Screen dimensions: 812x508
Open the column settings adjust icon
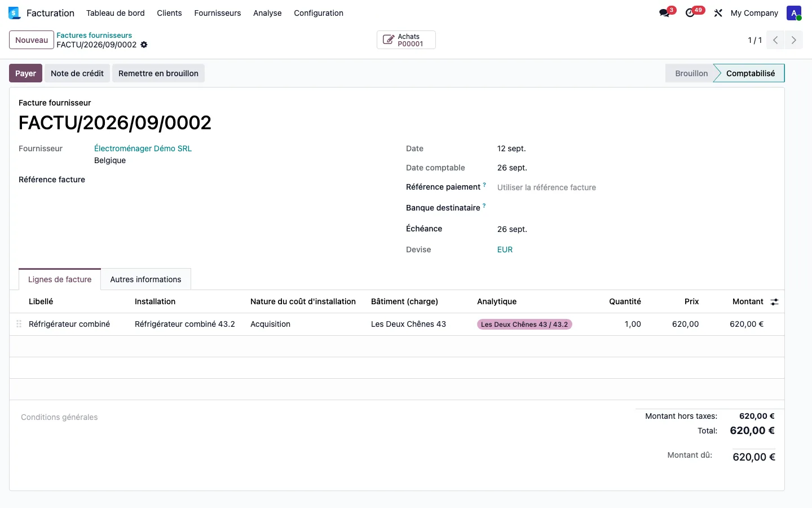774,302
